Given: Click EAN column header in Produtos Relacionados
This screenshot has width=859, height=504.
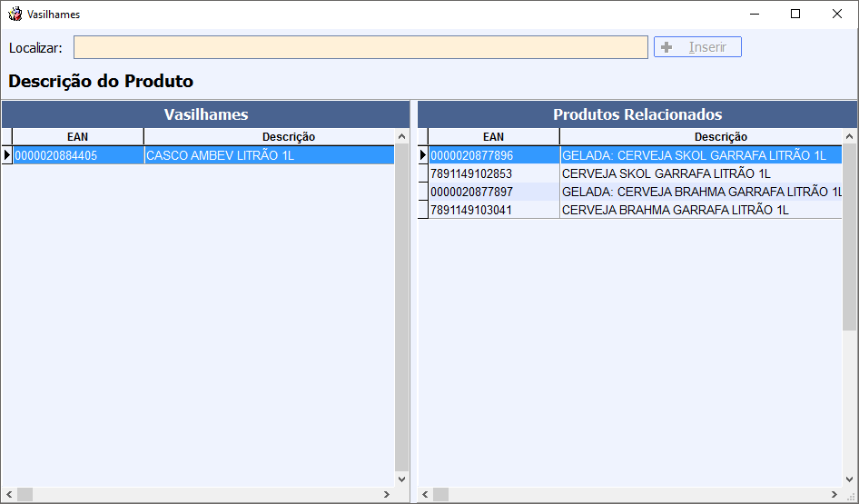Looking at the screenshot, I should coord(494,137).
